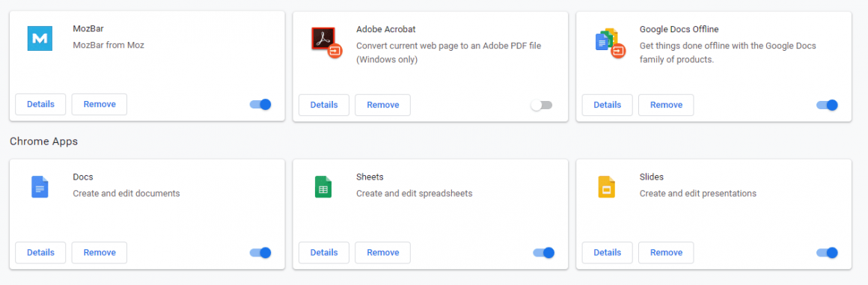
Task: Remove the Slides Chrome app
Action: click(x=666, y=252)
